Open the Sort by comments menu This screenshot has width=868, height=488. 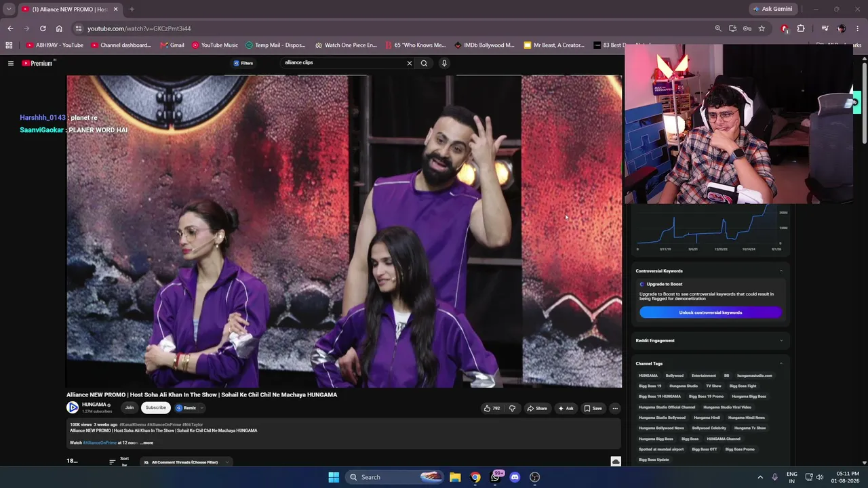(x=120, y=462)
